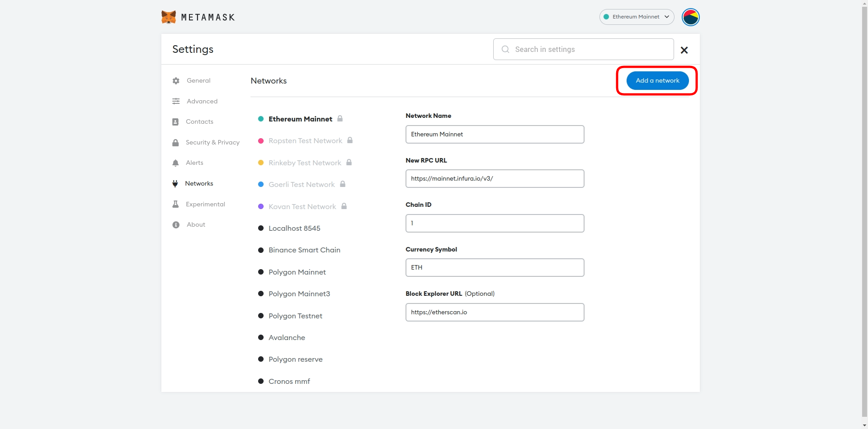Click the Block Explorer URL input field
The height and width of the screenshot is (429, 868).
coord(495,312)
